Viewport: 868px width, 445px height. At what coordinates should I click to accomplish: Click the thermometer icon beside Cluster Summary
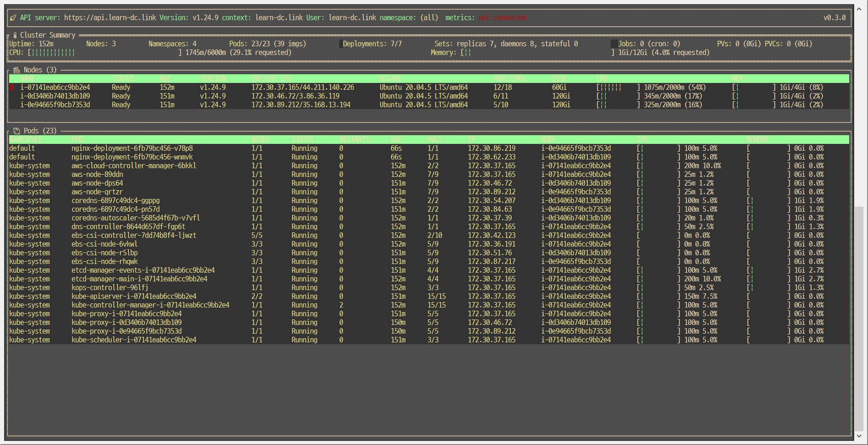click(15, 35)
